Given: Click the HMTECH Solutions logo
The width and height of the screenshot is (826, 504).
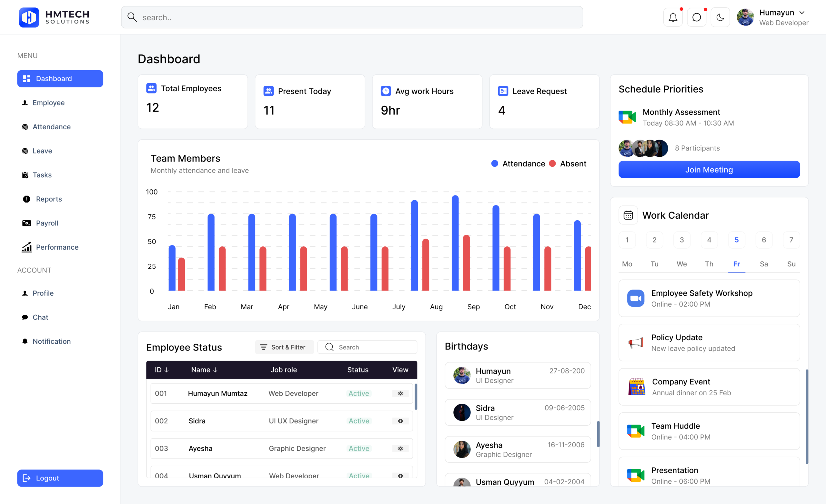Looking at the screenshot, I should tap(54, 17).
